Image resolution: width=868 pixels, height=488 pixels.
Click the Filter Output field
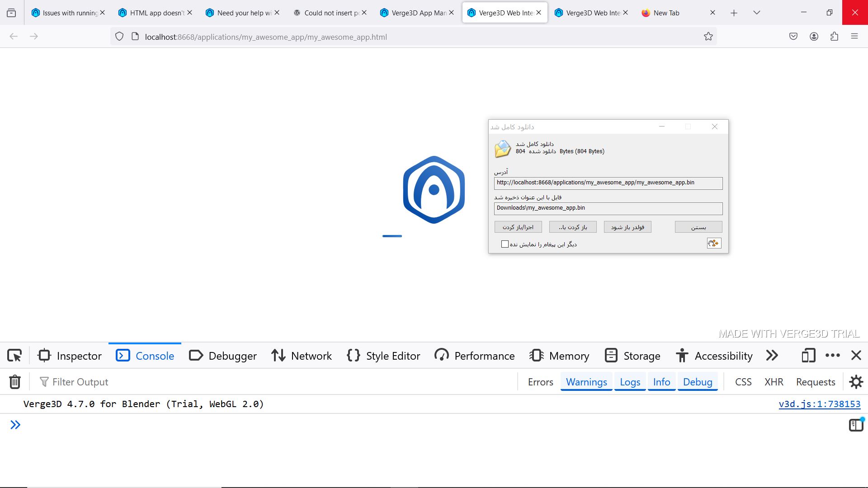(x=276, y=382)
